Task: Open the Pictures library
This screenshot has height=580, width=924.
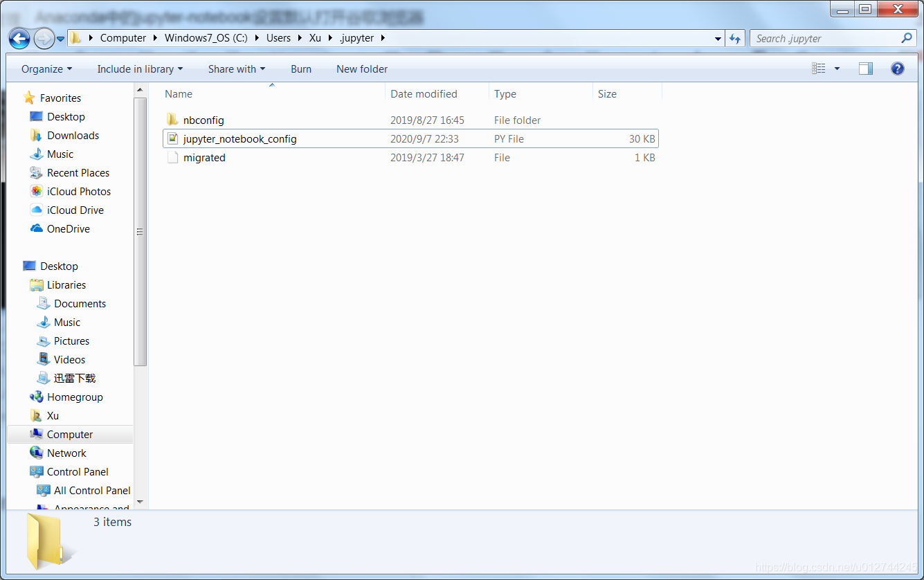Action: pos(71,341)
